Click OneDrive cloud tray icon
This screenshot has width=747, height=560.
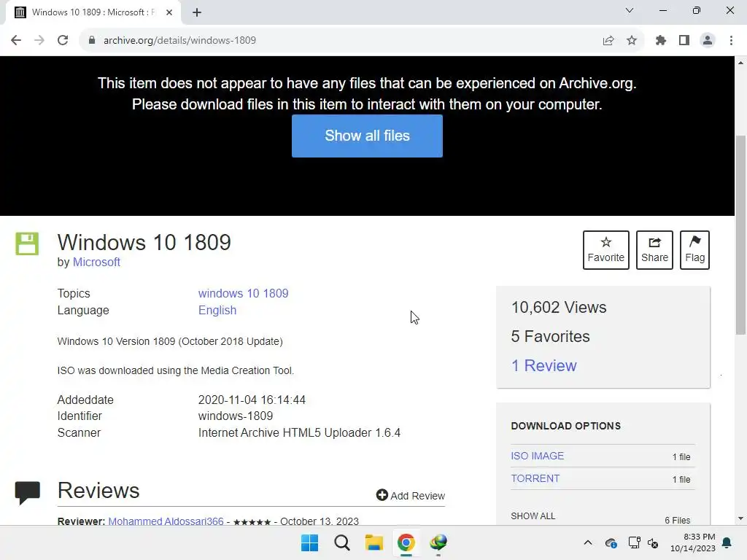[x=611, y=542]
